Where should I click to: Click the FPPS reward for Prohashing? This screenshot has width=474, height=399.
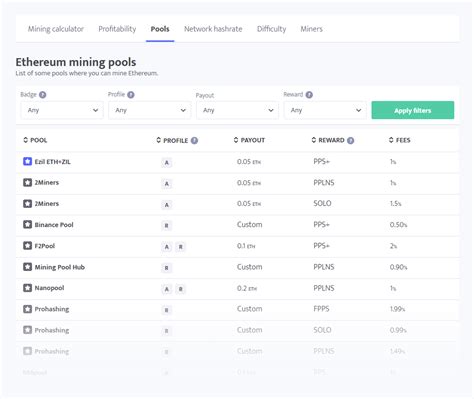[x=321, y=309]
